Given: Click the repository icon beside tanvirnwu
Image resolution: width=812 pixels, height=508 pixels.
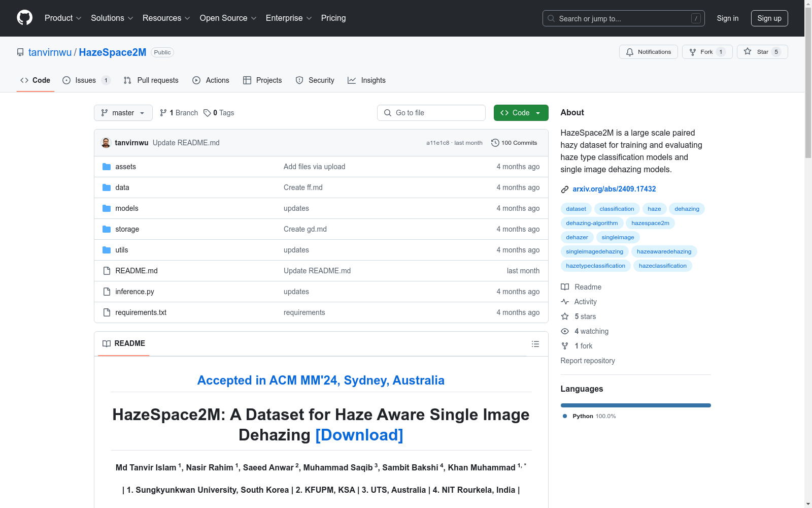Looking at the screenshot, I should [x=20, y=52].
